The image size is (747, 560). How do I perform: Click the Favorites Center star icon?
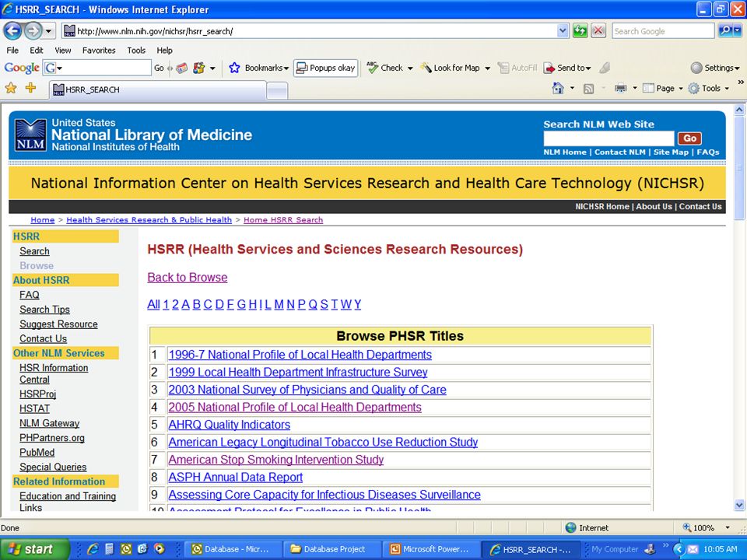point(10,88)
